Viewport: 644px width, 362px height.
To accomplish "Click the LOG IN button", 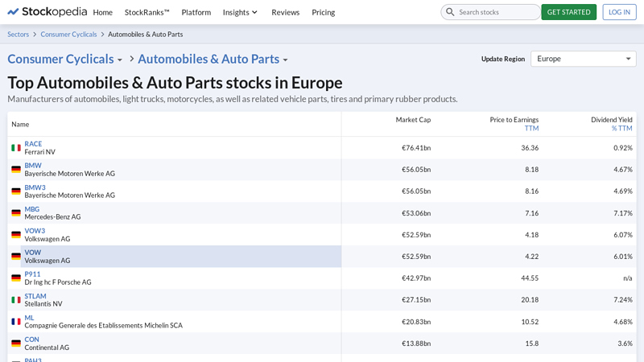I will click(x=619, y=12).
